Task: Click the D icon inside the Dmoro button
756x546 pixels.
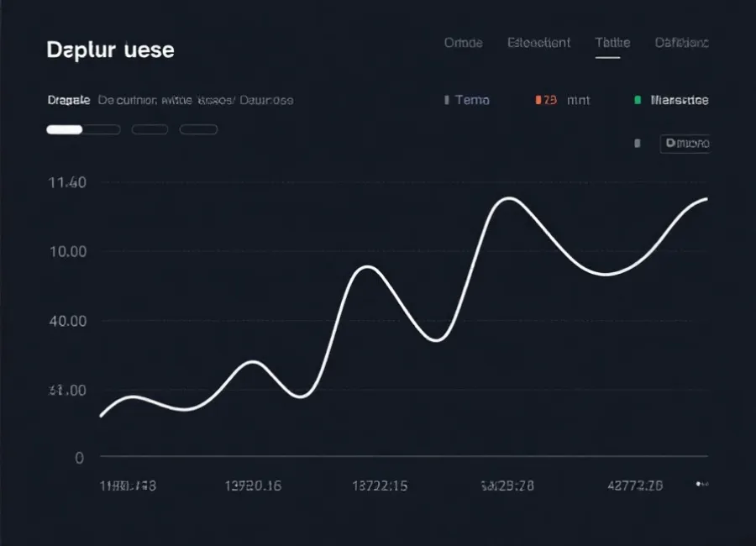Action: tap(669, 143)
